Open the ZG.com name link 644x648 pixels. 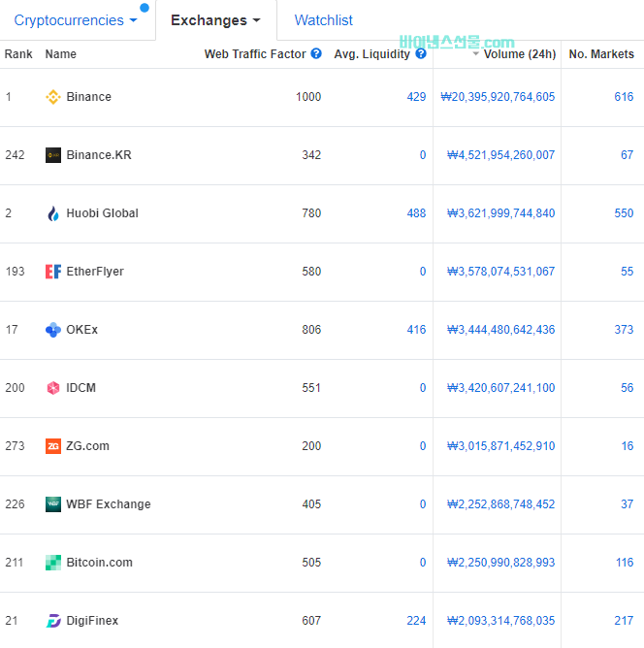87,446
